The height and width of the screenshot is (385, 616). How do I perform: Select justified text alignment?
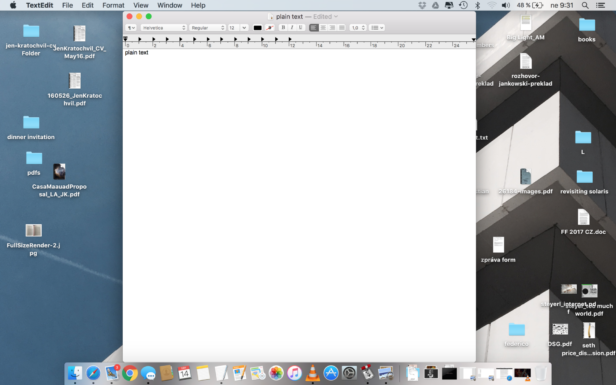[x=342, y=28]
